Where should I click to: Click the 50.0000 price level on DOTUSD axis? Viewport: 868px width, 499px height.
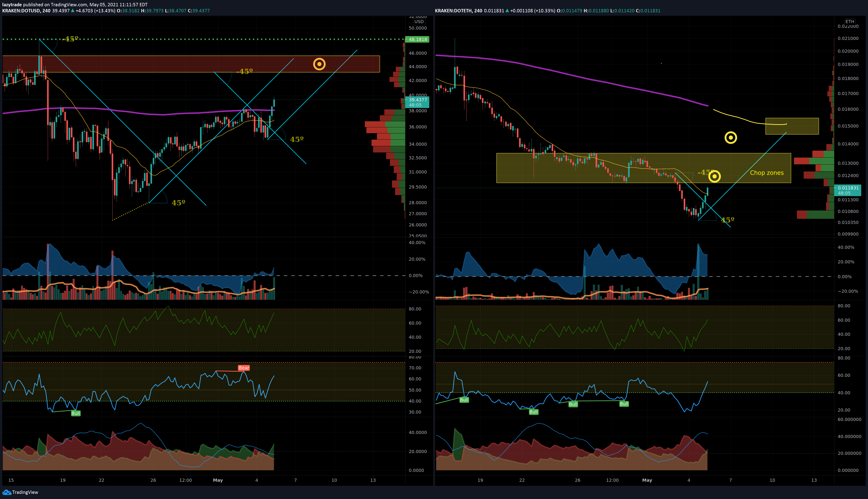pos(418,28)
